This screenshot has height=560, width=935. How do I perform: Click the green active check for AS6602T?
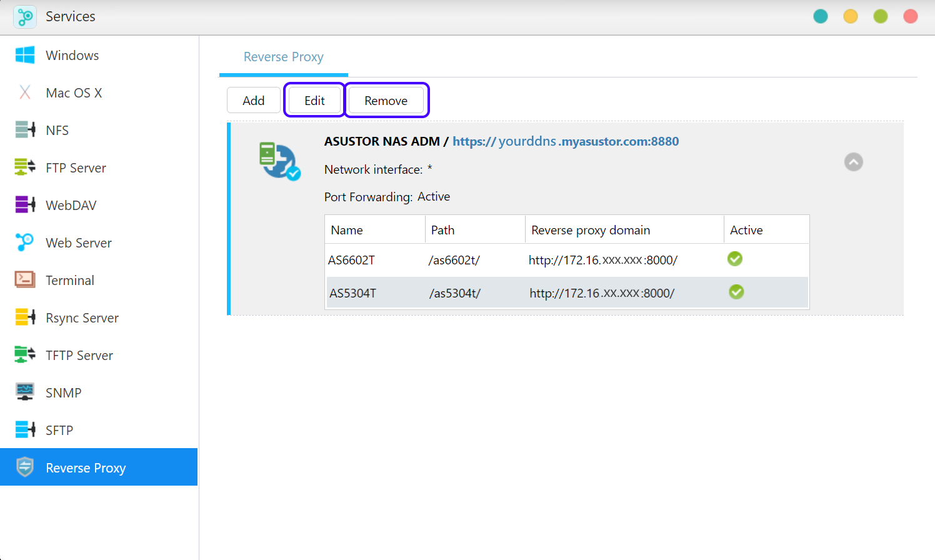pyautogui.click(x=735, y=259)
